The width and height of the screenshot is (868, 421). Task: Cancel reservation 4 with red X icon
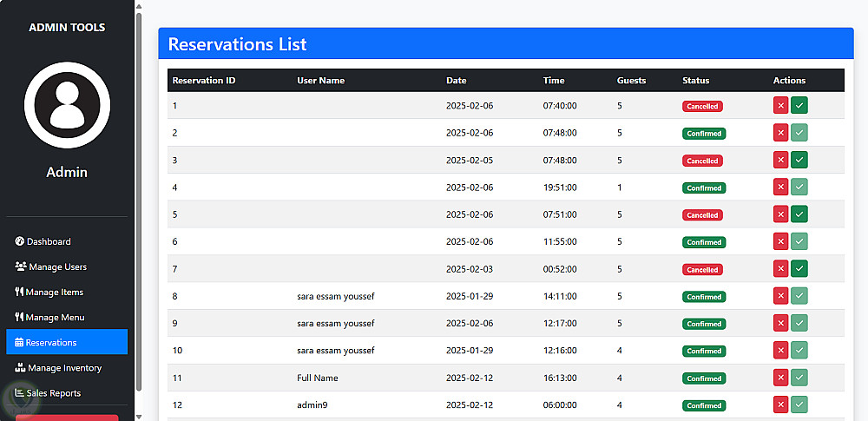(780, 187)
